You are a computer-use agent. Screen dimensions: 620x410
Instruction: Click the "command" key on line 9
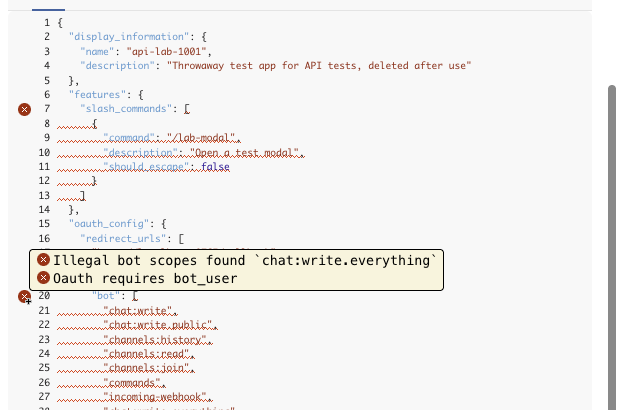[129, 138]
